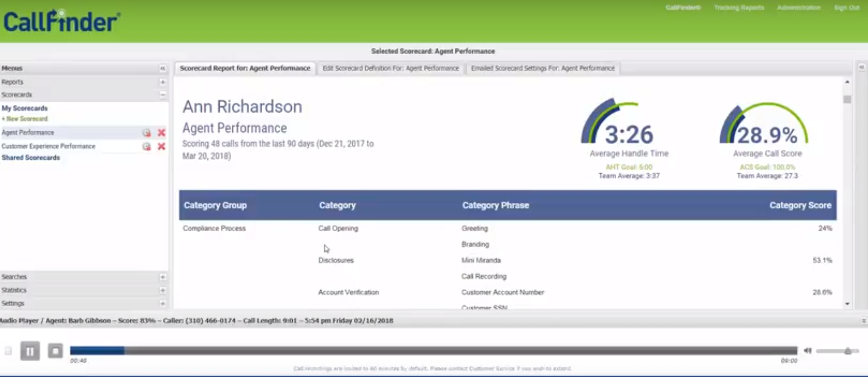Click the Call Recording category phrase
Image resolution: width=868 pixels, height=377 pixels.
[484, 276]
